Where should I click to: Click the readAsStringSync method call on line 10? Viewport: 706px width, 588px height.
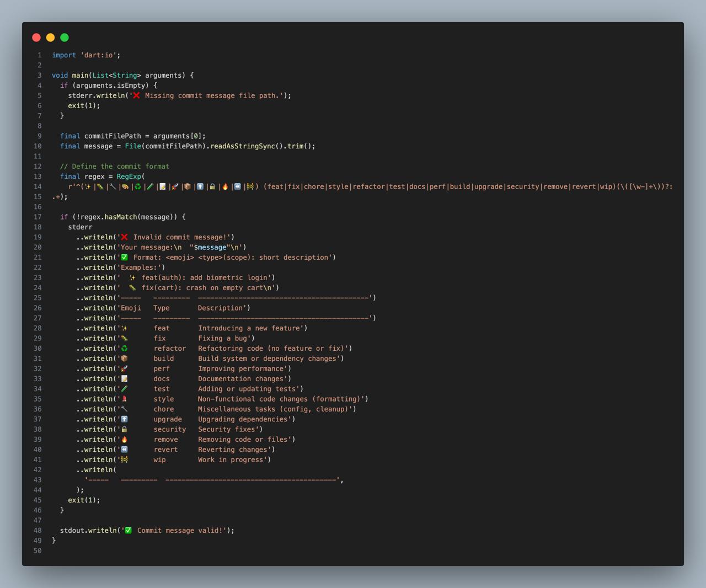pyautogui.click(x=243, y=146)
